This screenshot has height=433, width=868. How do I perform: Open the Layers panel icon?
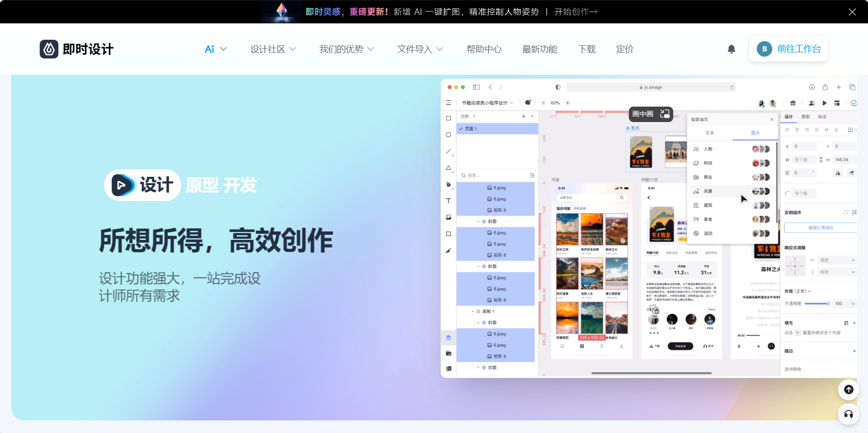pos(448,337)
